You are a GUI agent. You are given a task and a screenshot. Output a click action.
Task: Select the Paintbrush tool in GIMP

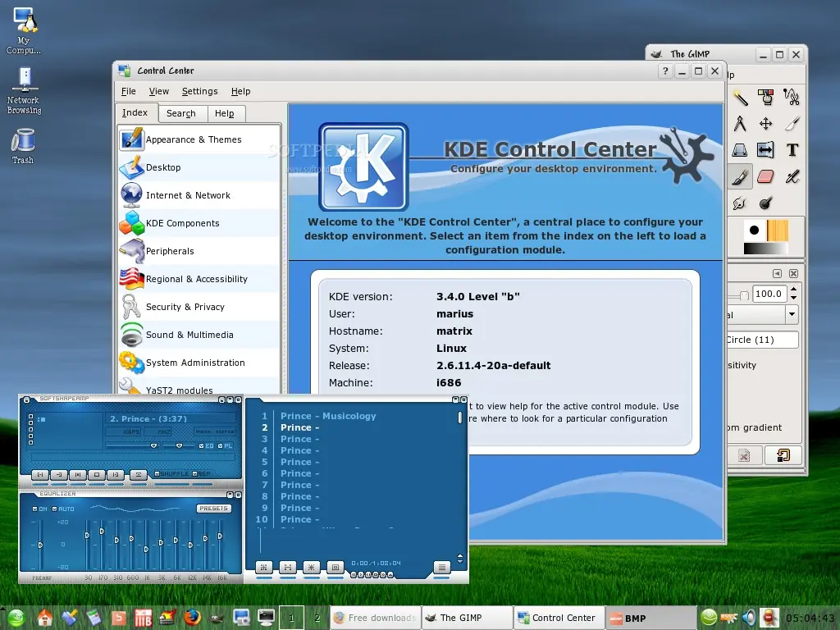(740, 177)
